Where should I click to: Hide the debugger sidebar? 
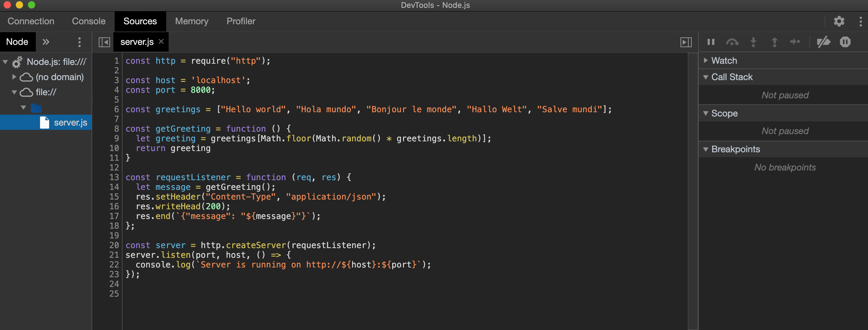tap(686, 42)
